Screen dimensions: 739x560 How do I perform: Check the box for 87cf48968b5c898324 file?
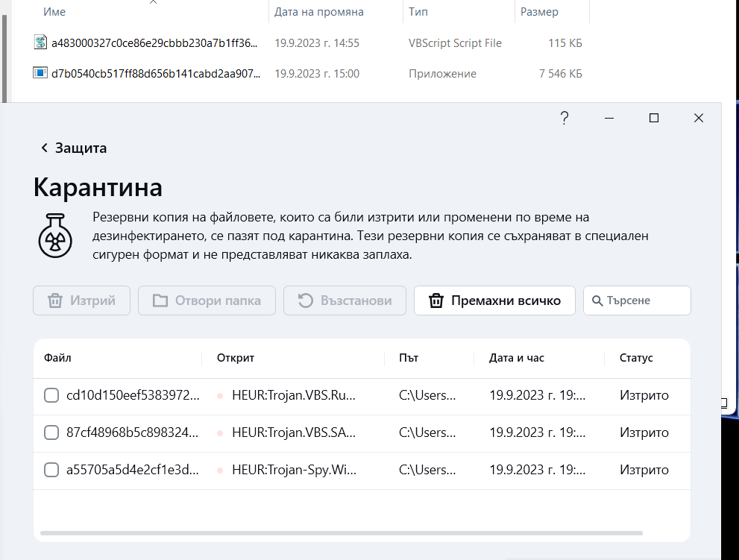[51, 432]
